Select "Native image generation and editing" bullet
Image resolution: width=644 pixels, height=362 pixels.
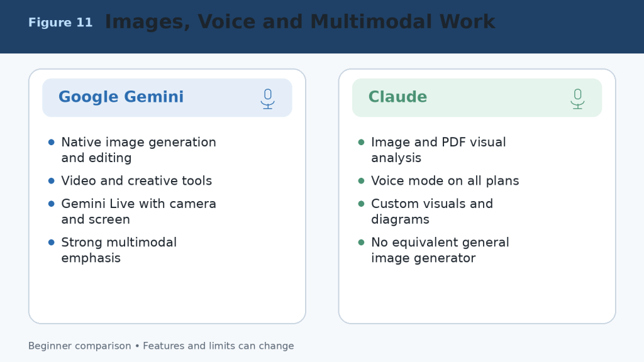pos(132,150)
